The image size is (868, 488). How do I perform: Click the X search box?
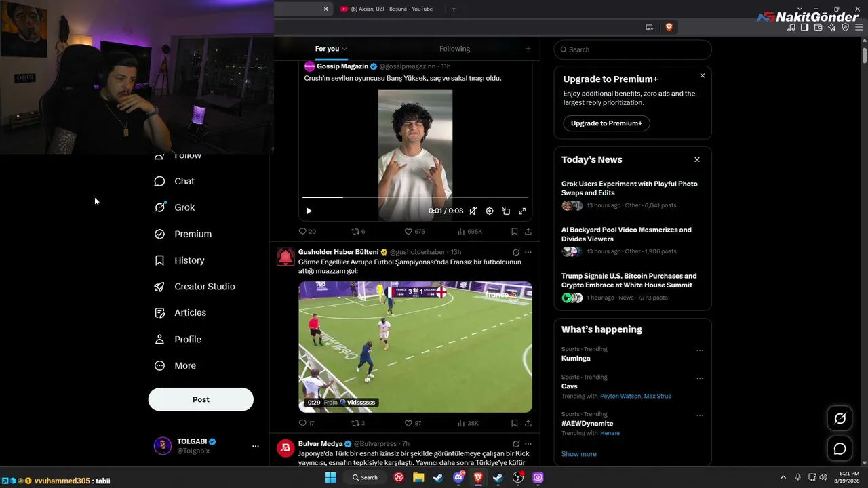pyautogui.click(x=633, y=49)
